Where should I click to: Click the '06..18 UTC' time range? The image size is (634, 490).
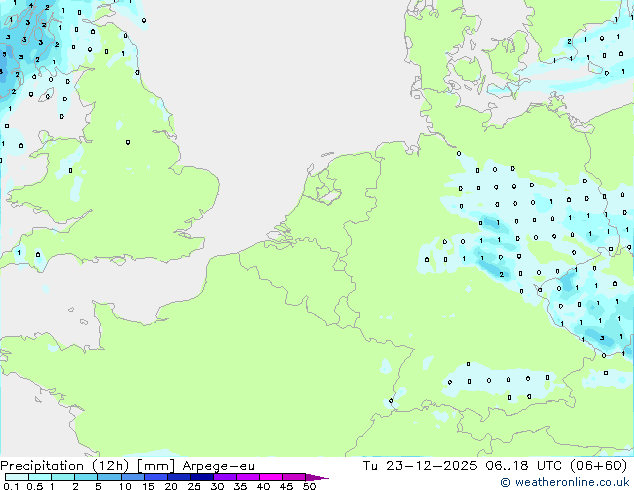[524, 465]
